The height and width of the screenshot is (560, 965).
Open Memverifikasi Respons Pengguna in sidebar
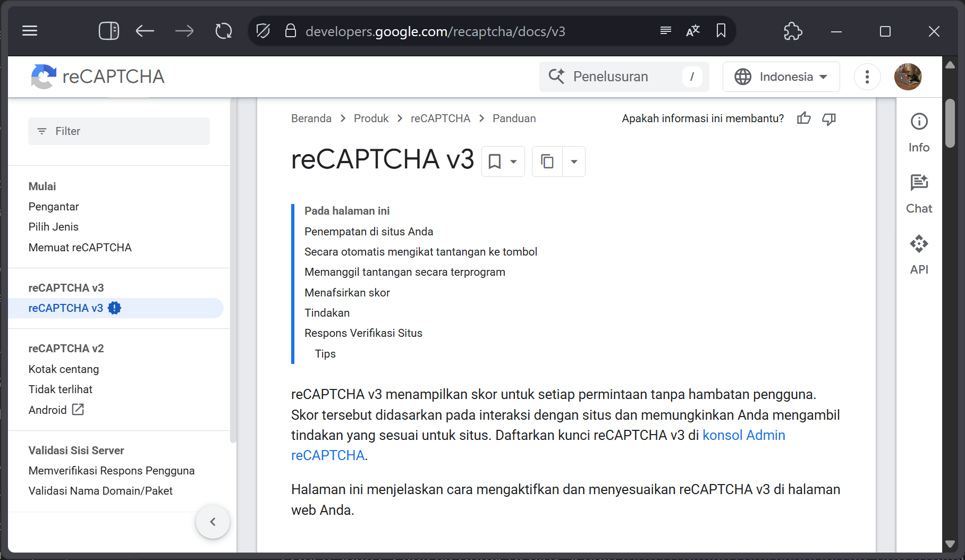point(112,471)
